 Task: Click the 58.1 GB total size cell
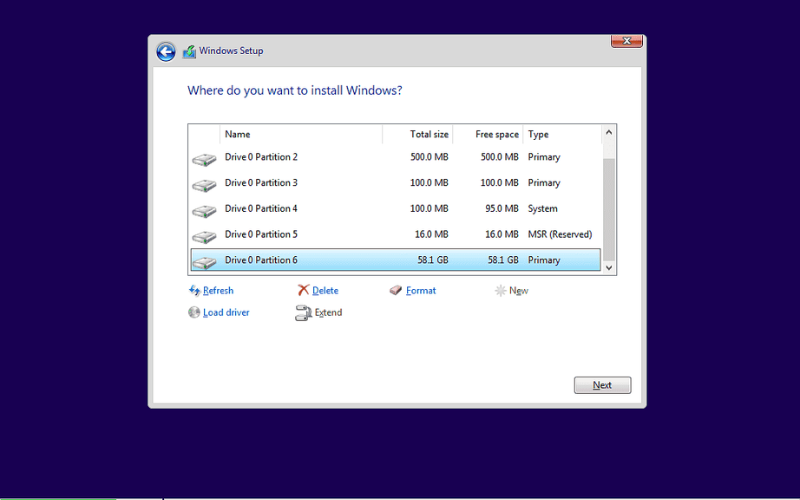[433, 260]
